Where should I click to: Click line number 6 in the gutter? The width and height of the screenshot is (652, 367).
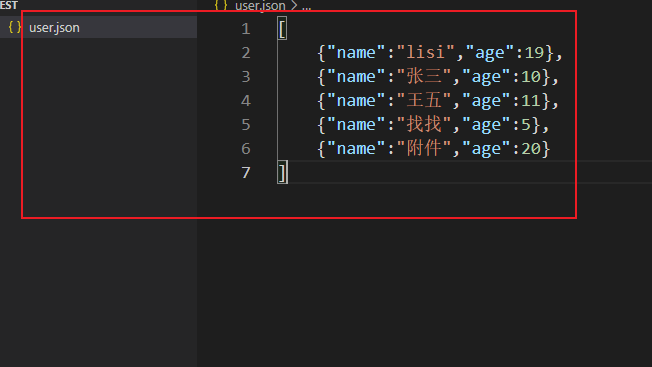(x=246, y=149)
